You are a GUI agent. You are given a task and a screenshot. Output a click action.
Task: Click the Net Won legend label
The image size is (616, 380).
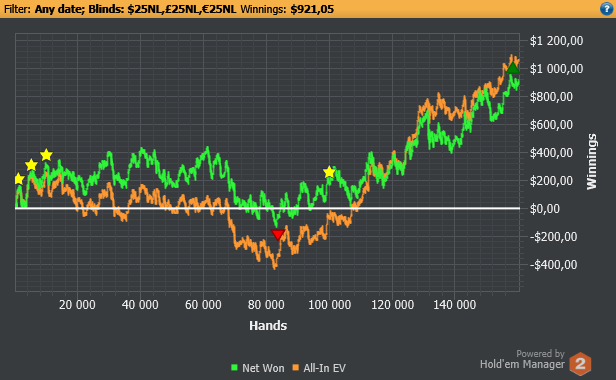point(263,368)
